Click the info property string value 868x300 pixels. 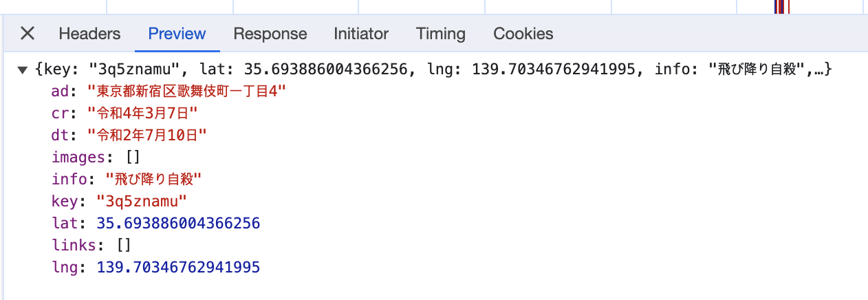coord(154,180)
